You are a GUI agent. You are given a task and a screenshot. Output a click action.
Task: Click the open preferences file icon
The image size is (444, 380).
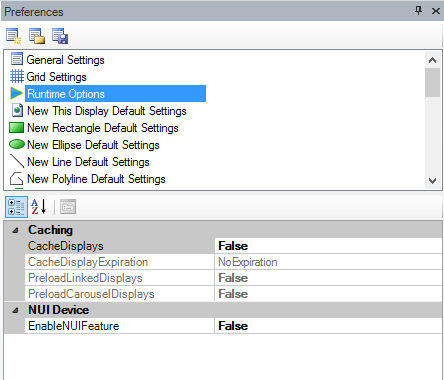click(37, 36)
